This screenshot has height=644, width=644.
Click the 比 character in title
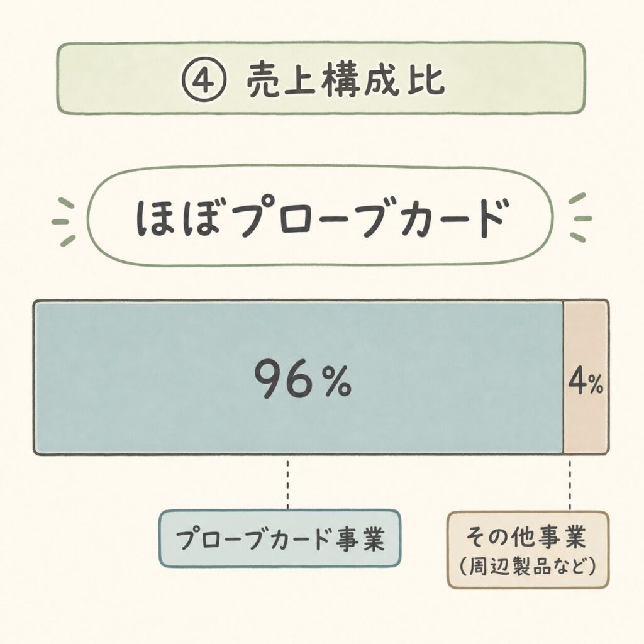click(426, 80)
